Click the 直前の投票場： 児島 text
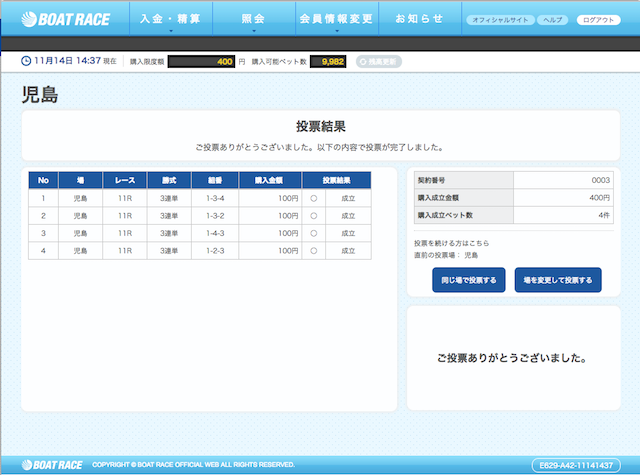Screen dimensions: 640x475 point(446,255)
